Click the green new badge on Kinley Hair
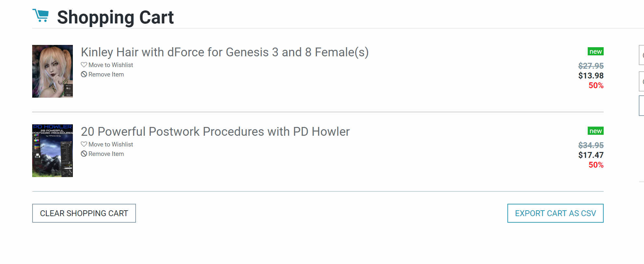 click(x=596, y=51)
